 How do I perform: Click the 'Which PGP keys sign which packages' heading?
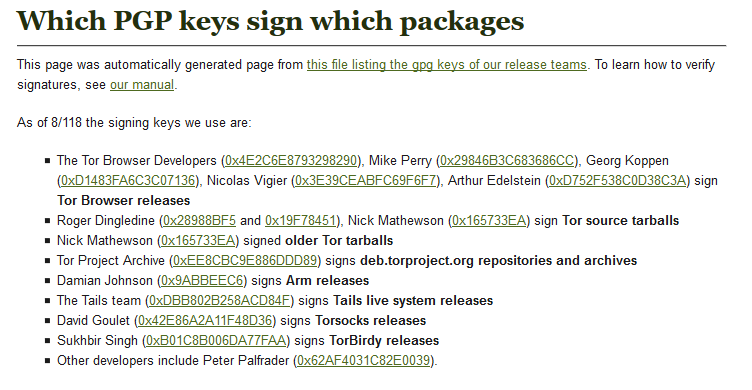pyautogui.click(x=270, y=21)
